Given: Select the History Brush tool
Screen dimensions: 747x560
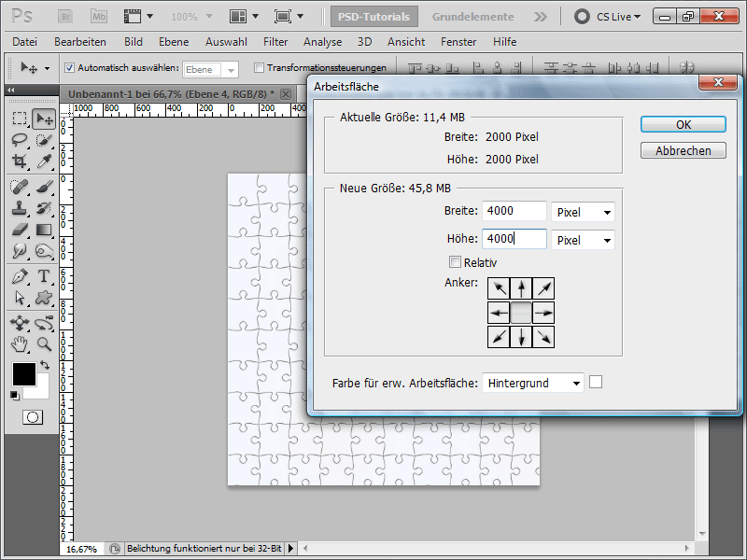Looking at the screenshot, I should point(44,208).
